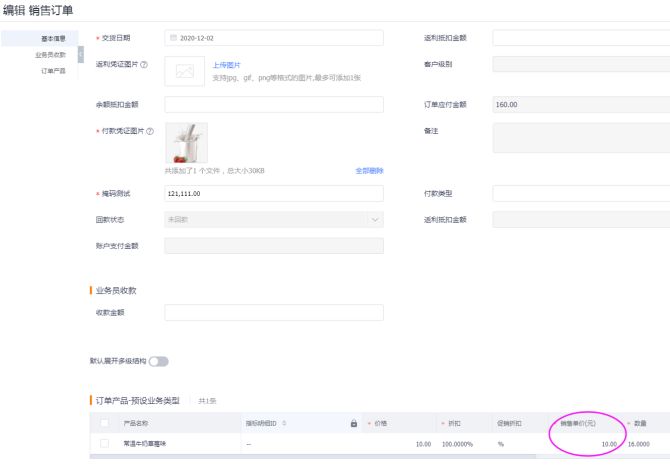Click the milk payment voucher thumbnail
Screen dimensions: 670x466
(186, 143)
